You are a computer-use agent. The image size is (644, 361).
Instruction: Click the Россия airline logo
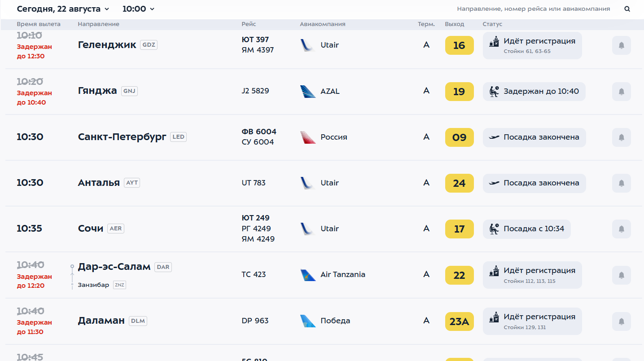(x=308, y=137)
